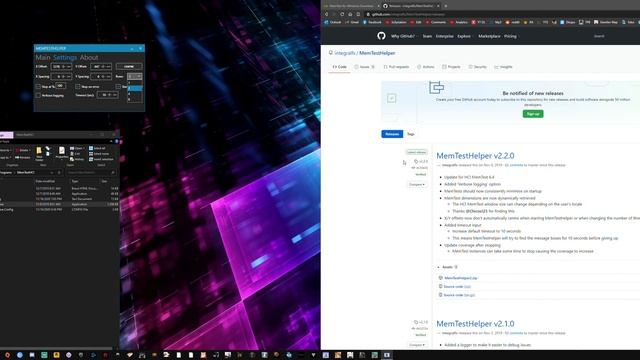Go back in the browser
The width and height of the screenshot is (640, 360).
(x=327, y=14)
